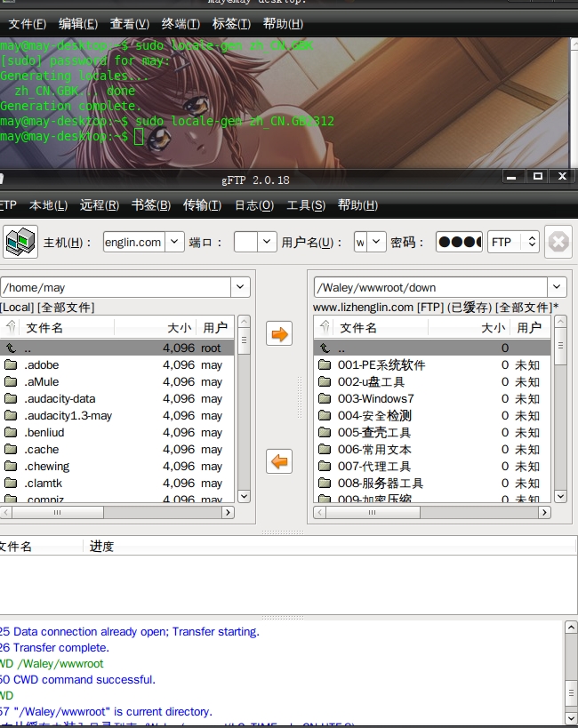The image size is (578, 728).
Task: Click up arrow of log pane scrollbar
Action: (571, 628)
